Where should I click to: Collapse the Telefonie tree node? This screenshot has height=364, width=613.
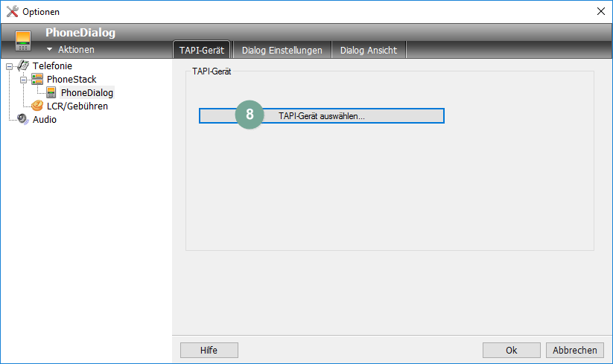pos(10,66)
